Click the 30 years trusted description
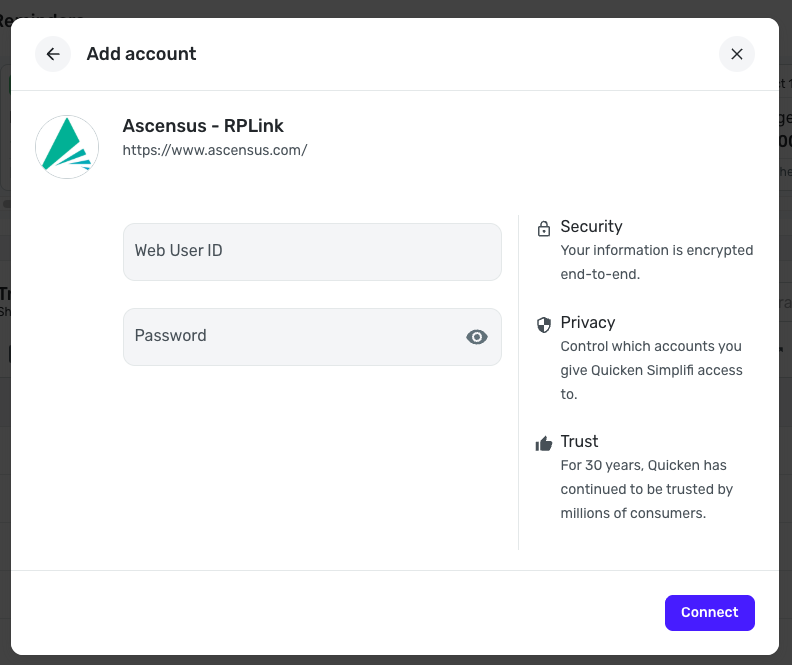 point(646,489)
